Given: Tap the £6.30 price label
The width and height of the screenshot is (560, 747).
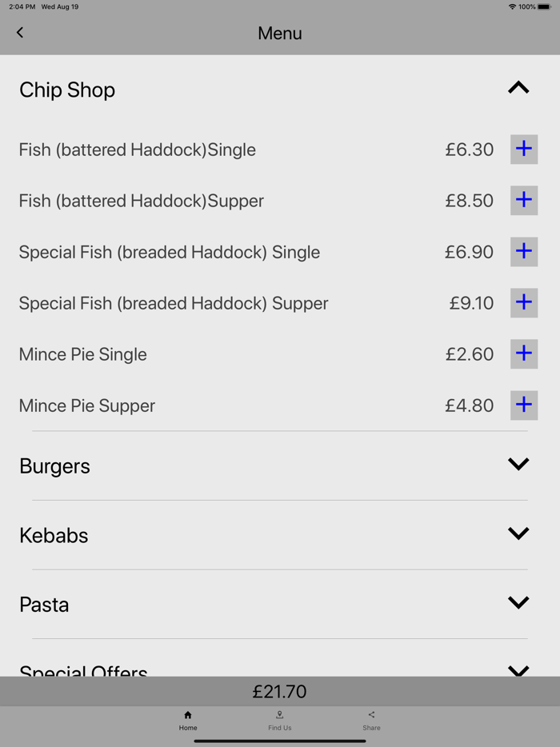Looking at the screenshot, I should pos(470,150).
